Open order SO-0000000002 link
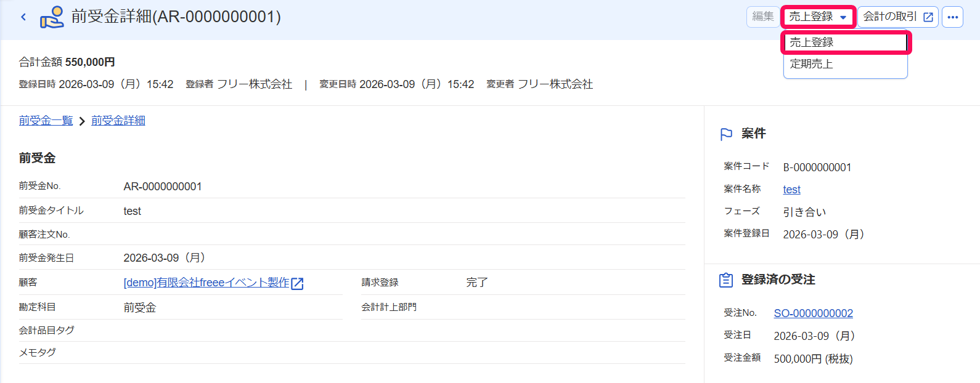This screenshot has height=383, width=980. coord(814,313)
